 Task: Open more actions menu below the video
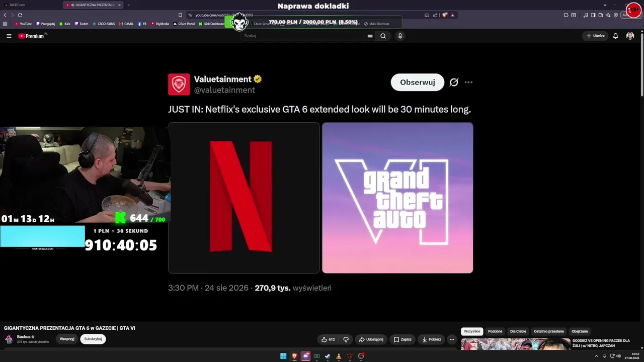[452, 339]
